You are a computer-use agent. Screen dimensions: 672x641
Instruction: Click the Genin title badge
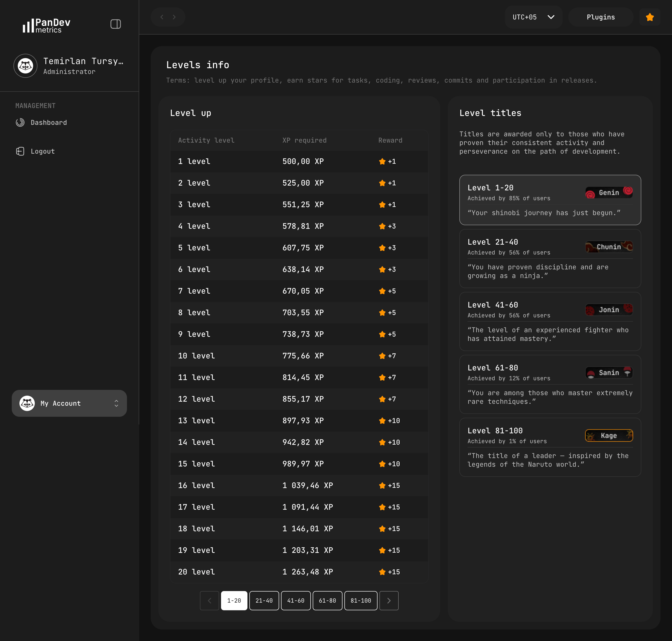[609, 193]
